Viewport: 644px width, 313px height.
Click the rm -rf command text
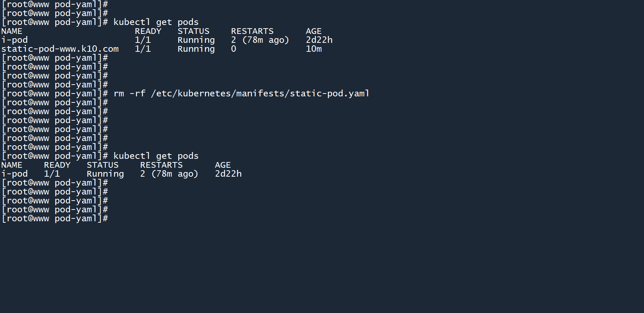(129, 94)
